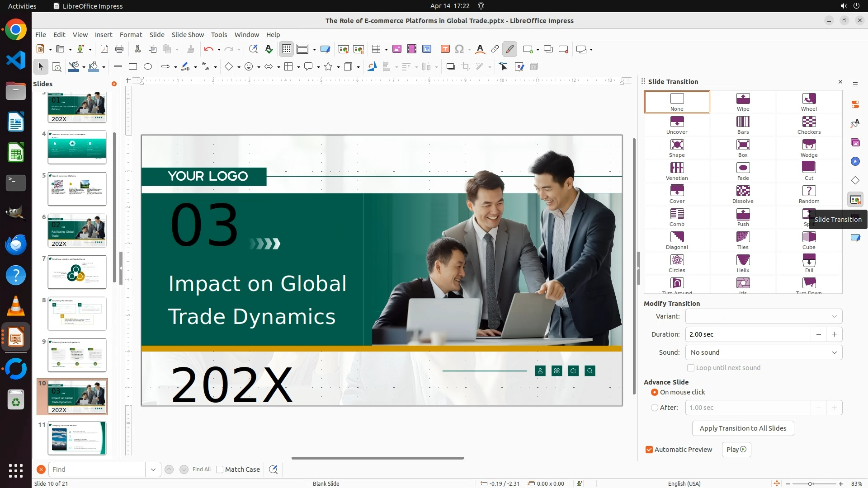
Task: Expand the Variant dropdown
Action: 764,316
